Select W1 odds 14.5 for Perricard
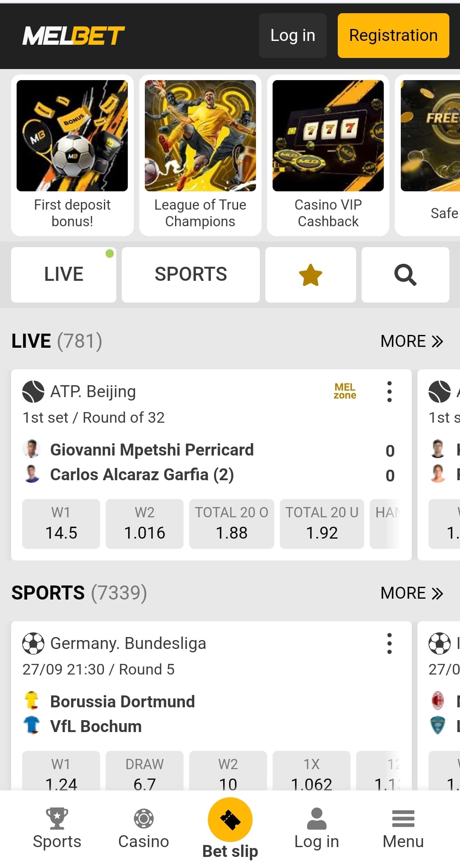The image size is (460, 868). (61, 524)
